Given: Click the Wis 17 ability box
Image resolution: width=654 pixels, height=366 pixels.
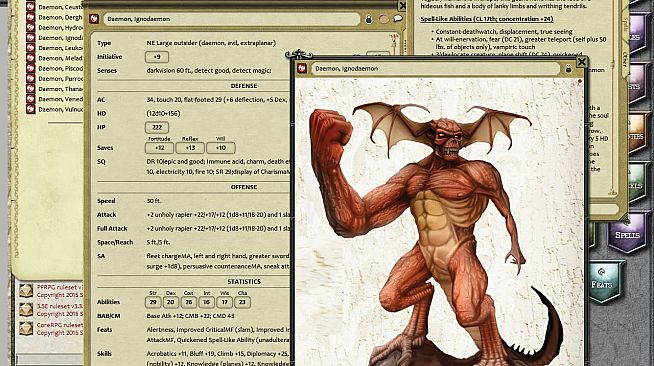Looking at the screenshot, I should [224, 302].
